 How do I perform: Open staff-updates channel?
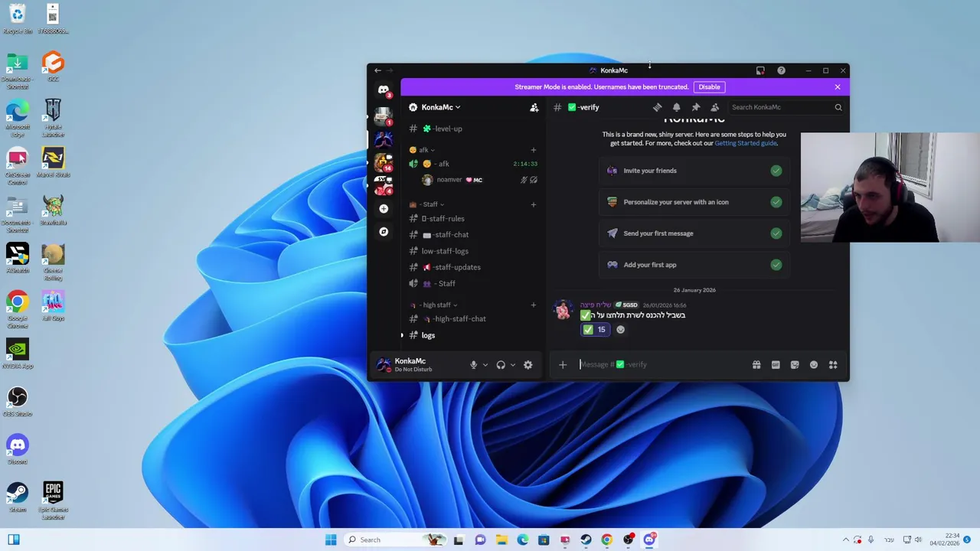click(x=472, y=267)
